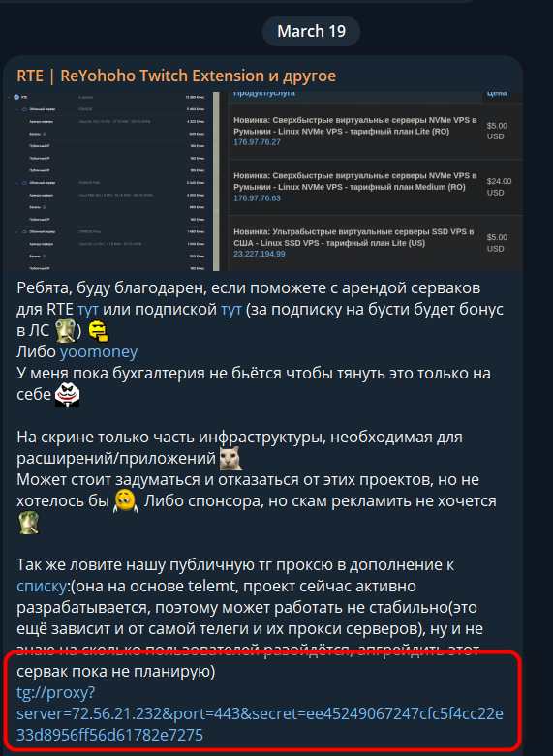The height and width of the screenshot is (756, 553).
Task: Click the small RTE logo in the screenshot
Action: click(16, 97)
